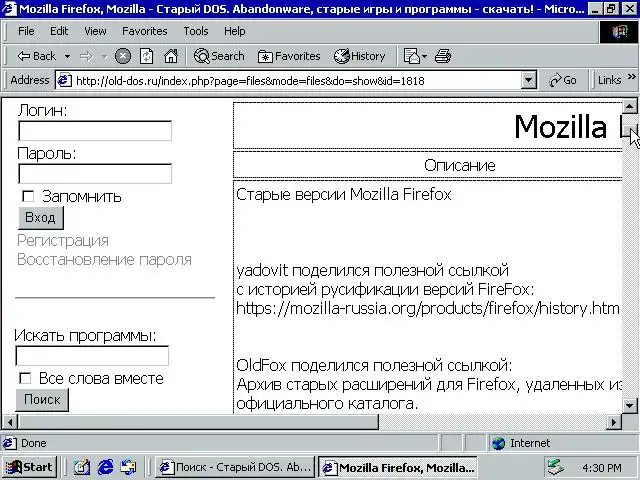640x480 pixels.
Task: Open the Edit menu
Action: [59, 31]
